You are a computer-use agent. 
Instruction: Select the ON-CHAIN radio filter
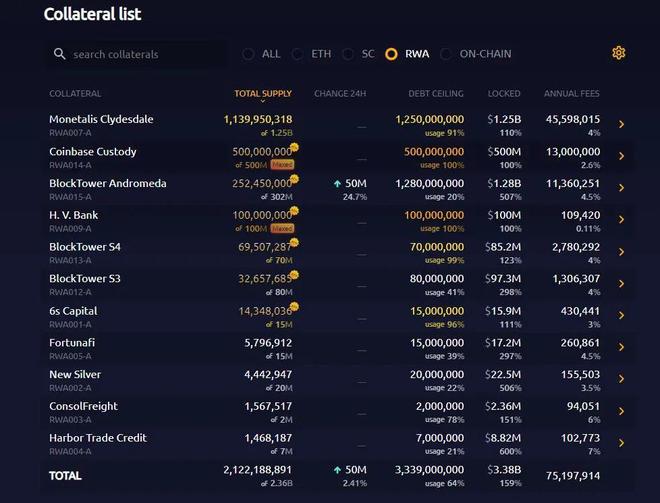[446, 54]
